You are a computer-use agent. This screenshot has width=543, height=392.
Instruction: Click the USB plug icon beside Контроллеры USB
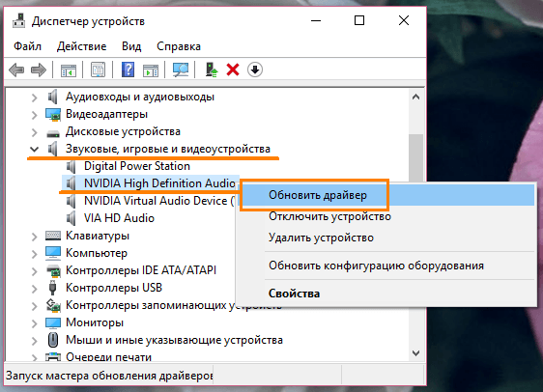point(52,288)
